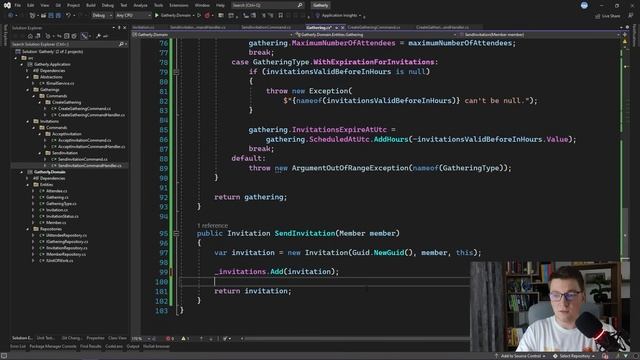Collapse the Gatherly.Application project node
Screen dimensions: 640x360
coord(22,64)
